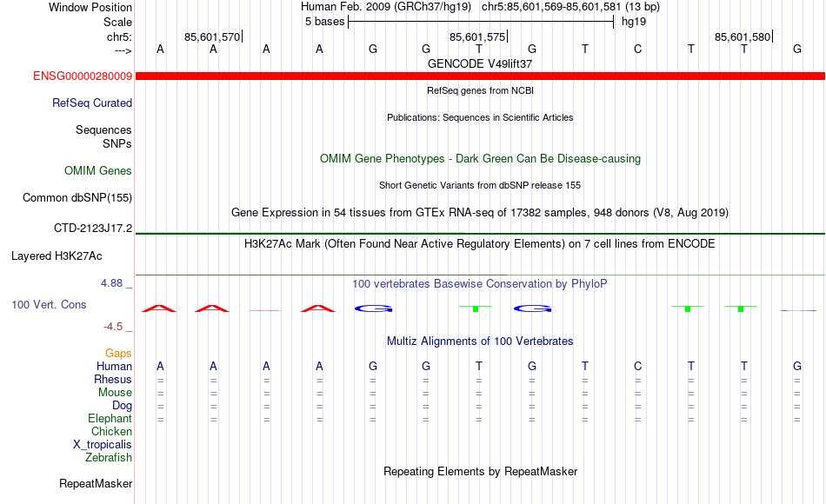Select the Mouse alignment row label
This screenshot has width=826, height=504.
115,393
